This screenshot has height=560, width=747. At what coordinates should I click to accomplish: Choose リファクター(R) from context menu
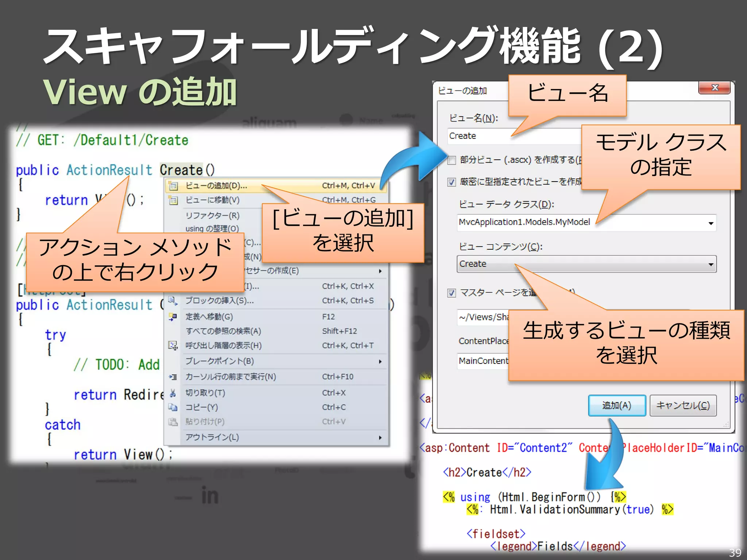[213, 215]
